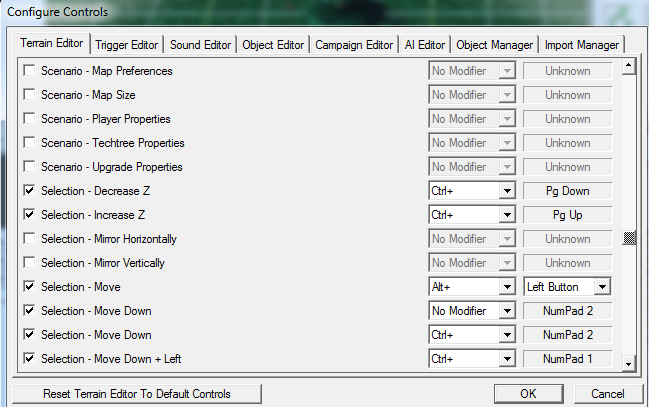Screen dimensions: 649x407
Task: Switch to the Trigger Editor tab
Action: [129, 45]
